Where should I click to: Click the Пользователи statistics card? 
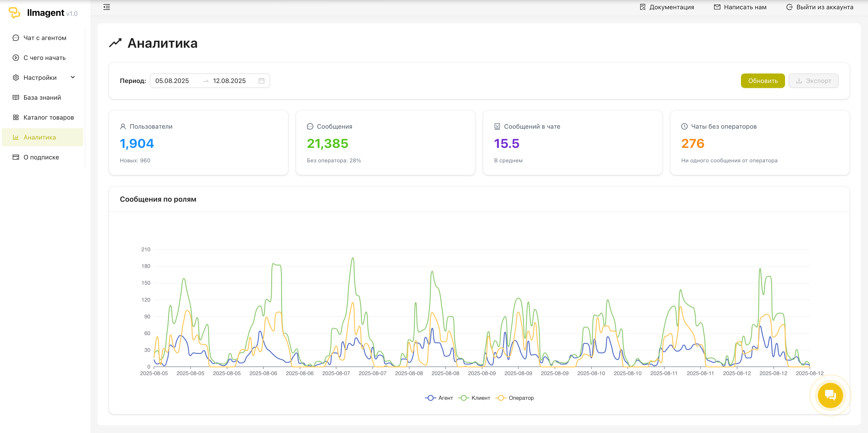[198, 142]
